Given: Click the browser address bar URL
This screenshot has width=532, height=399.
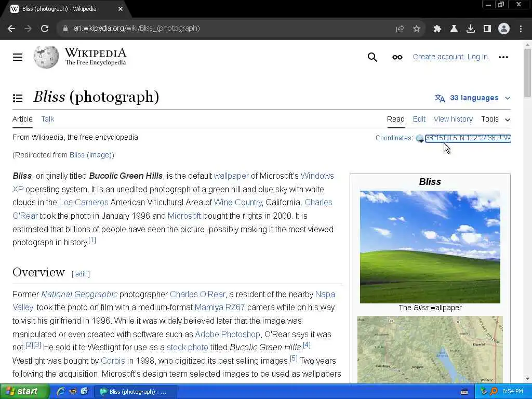Looking at the screenshot, I should pos(137,29).
